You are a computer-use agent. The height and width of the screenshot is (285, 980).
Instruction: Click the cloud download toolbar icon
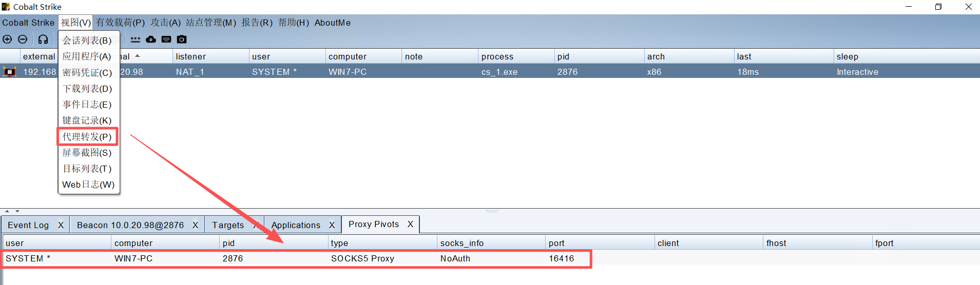click(151, 39)
